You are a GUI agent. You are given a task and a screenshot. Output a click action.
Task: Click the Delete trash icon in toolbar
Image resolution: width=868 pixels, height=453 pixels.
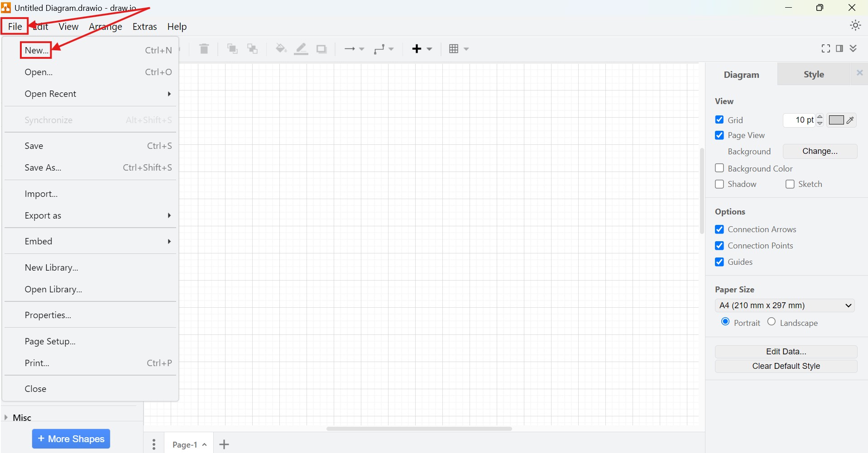point(204,49)
